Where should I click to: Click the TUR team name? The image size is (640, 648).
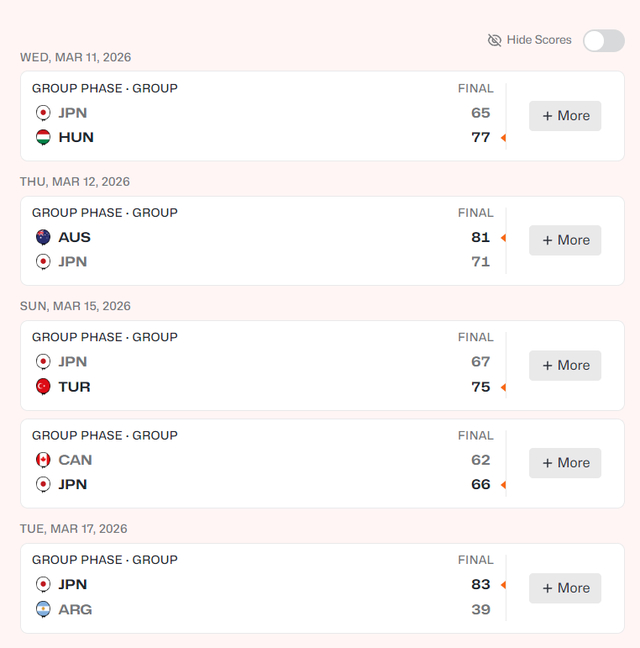[x=74, y=386]
